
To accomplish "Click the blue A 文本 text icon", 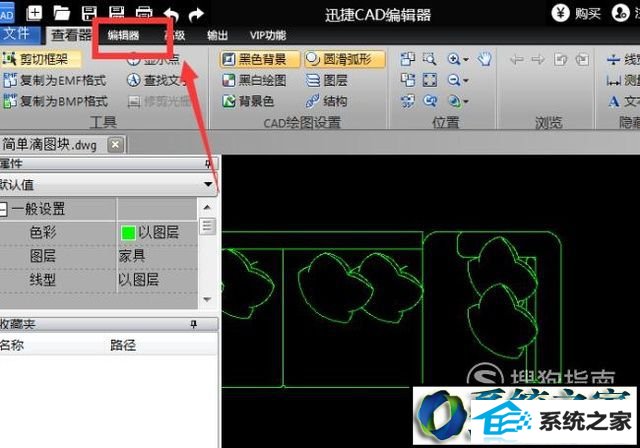I will click(x=613, y=101).
